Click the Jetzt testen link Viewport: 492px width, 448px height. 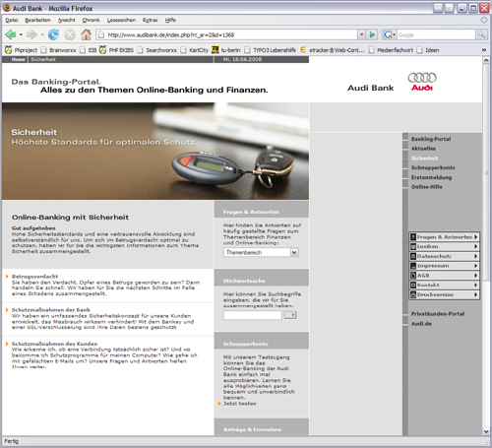240,404
